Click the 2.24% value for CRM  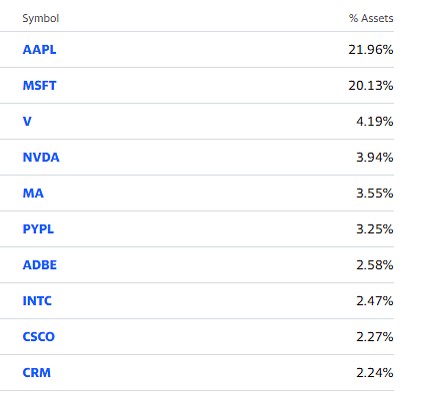pos(375,373)
